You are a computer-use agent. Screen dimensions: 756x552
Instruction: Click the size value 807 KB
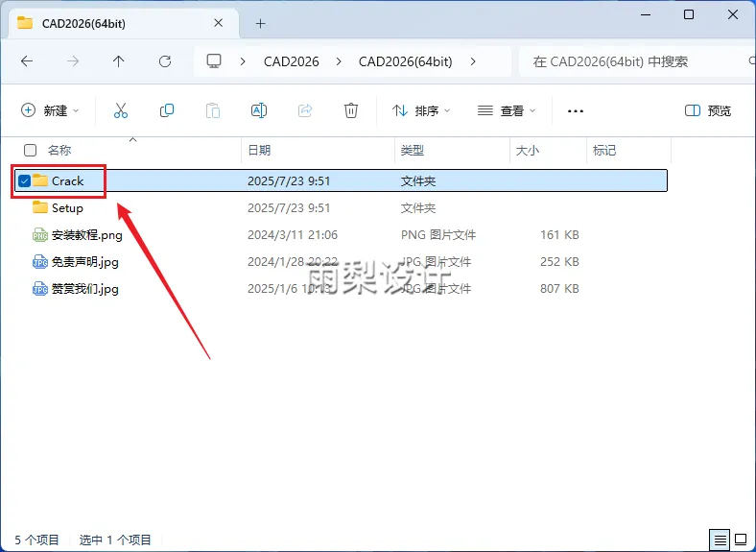(559, 289)
